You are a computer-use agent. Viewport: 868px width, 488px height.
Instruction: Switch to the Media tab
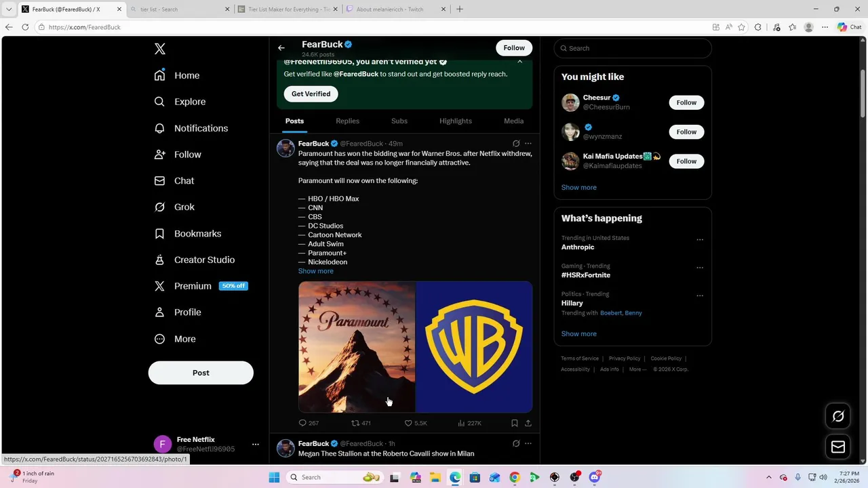(513, 121)
